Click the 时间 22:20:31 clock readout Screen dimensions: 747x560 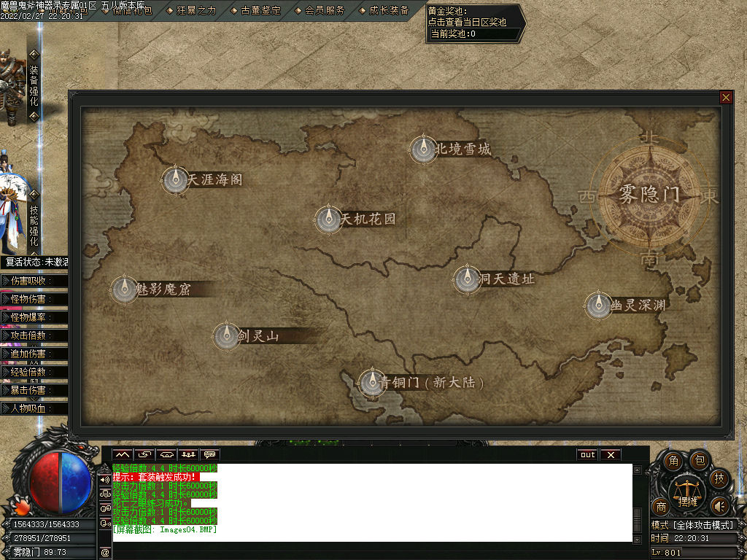(x=681, y=538)
